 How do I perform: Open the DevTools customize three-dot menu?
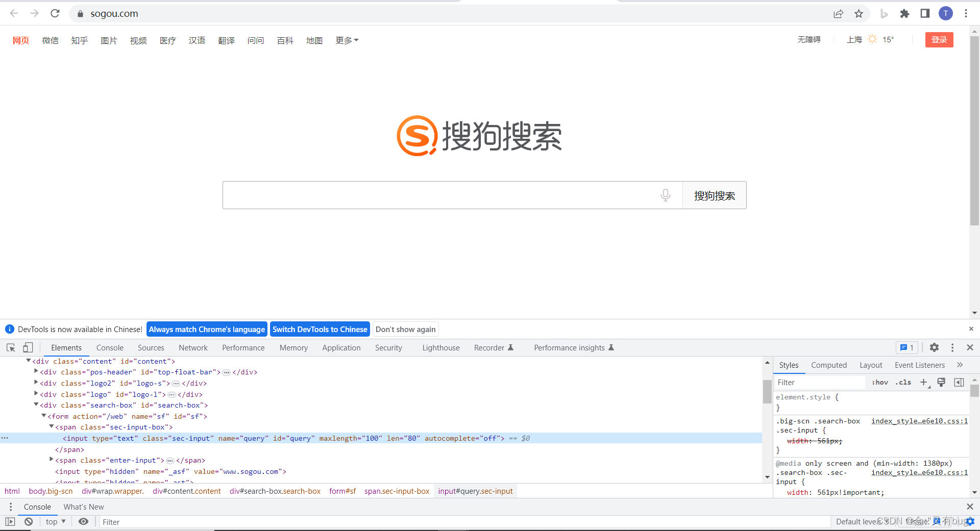[x=952, y=347]
